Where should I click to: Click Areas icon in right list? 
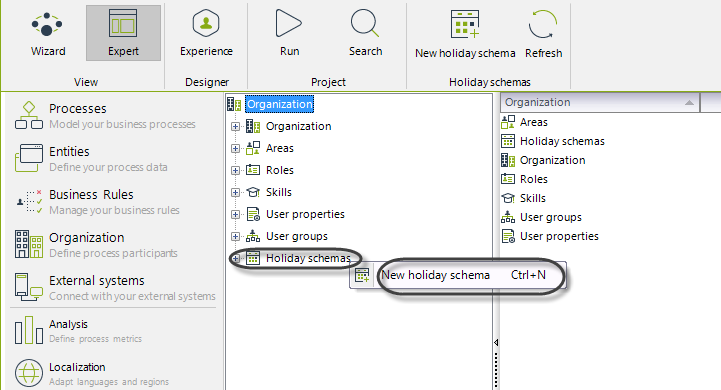coord(508,122)
